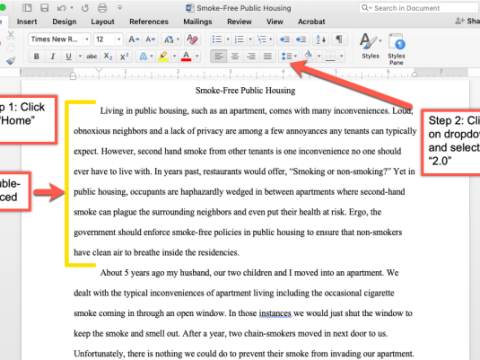Click the bulleted list icon
The width and height of the screenshot is (480, 360).
[x=217, y=39]
